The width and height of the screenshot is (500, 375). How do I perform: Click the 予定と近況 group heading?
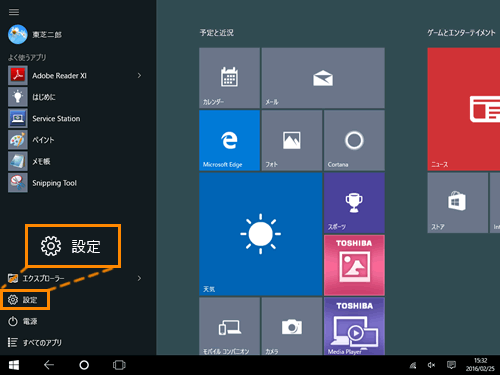[216, 33]
